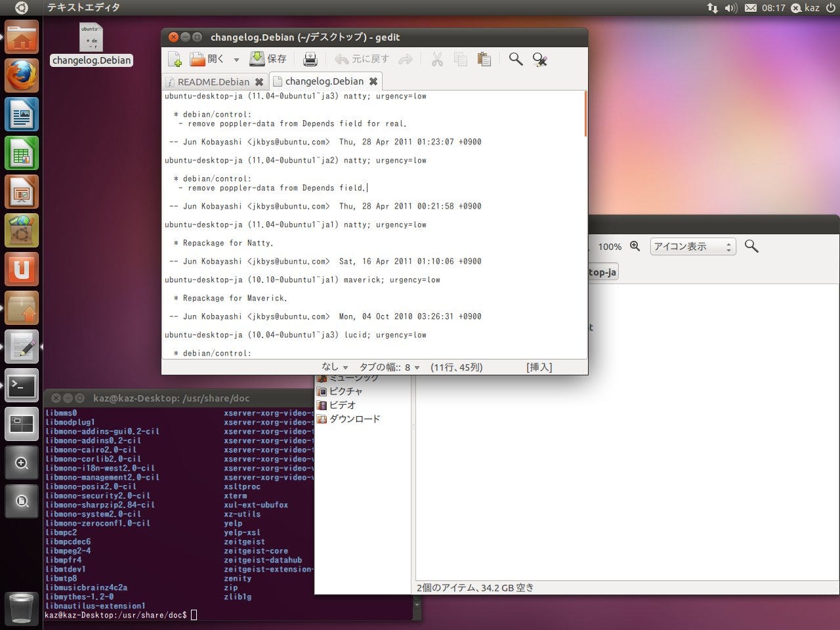Screen dimensions: 840x630
Task: Launch LibreOffice Writer from the launcher
Action: [x=22, y=114]
